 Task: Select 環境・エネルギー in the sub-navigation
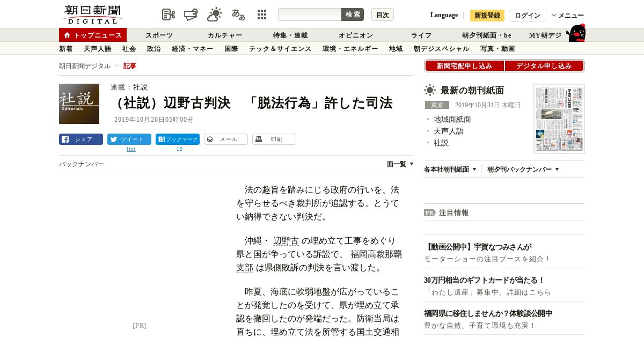coord(350,48)
